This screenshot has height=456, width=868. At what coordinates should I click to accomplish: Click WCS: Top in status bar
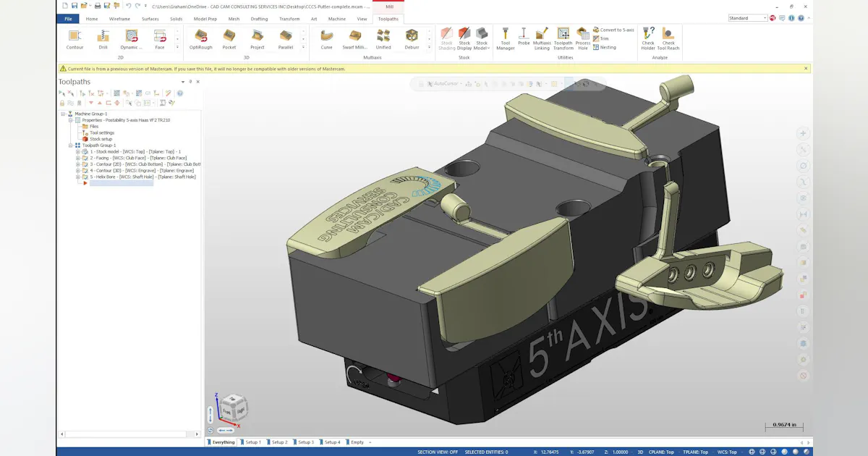point(728,452)
